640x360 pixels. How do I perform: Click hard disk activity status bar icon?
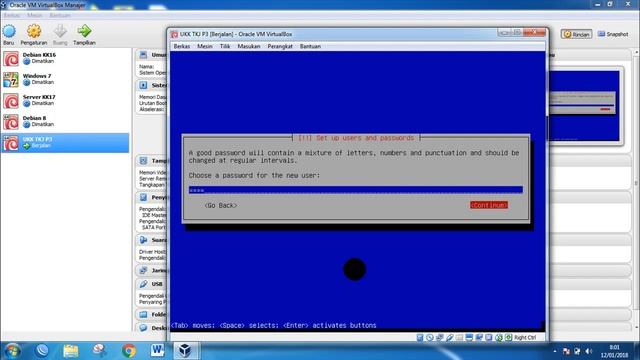420,338
